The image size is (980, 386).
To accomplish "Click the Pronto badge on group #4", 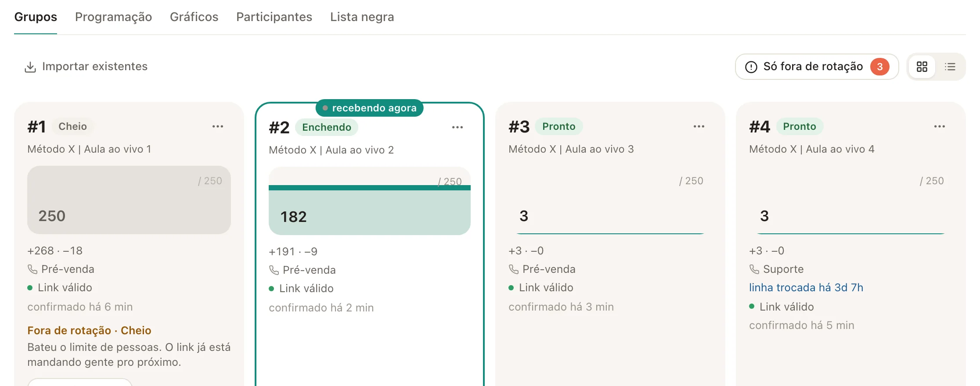I will point(800,126).
